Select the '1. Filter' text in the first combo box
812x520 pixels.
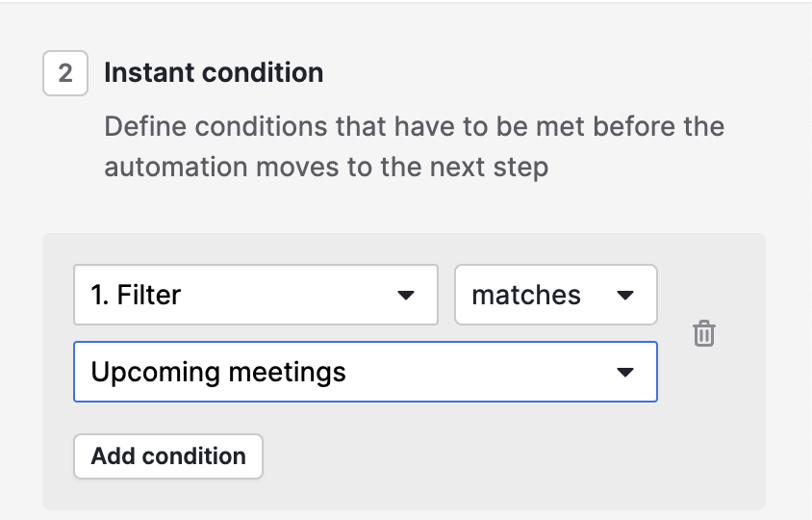point(136,295)
